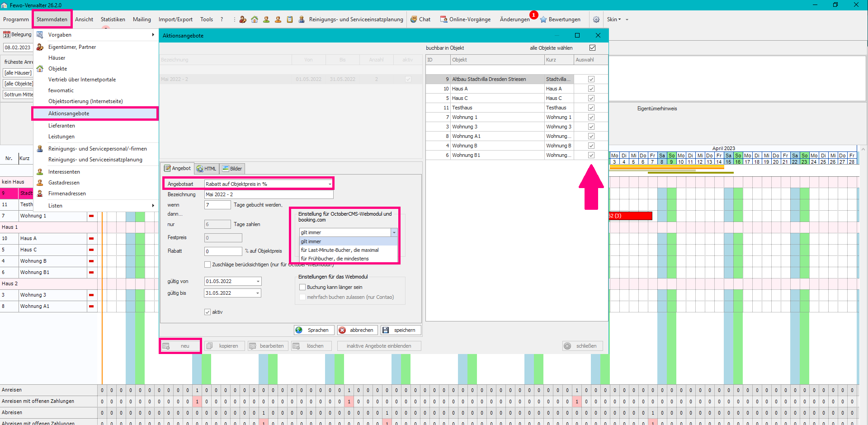This screenshot has height=425, width=868.
Task: Open the Mailing menu
Action: click(142, 19)
